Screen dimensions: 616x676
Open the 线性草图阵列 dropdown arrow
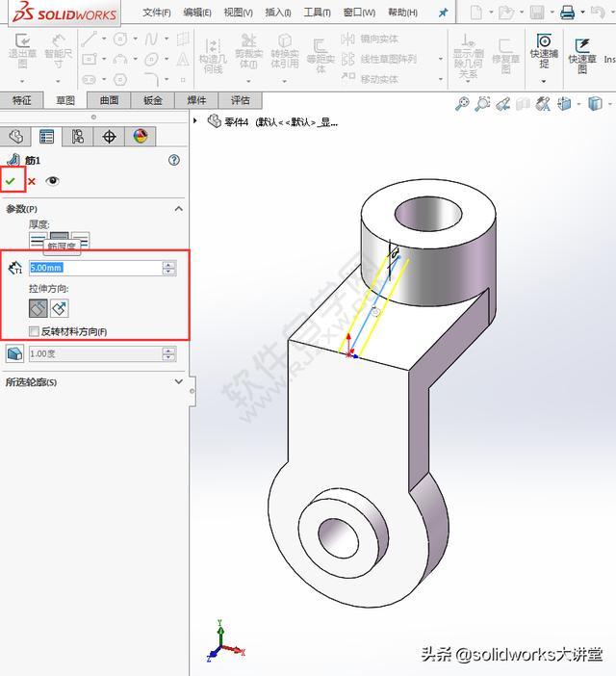pyautogui.click(x=440, y=59)
